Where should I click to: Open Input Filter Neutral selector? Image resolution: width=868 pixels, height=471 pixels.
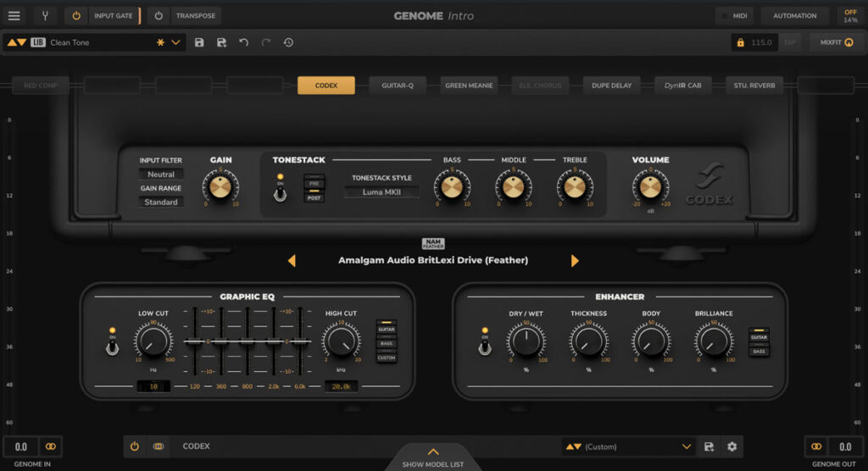coord(161,174)
